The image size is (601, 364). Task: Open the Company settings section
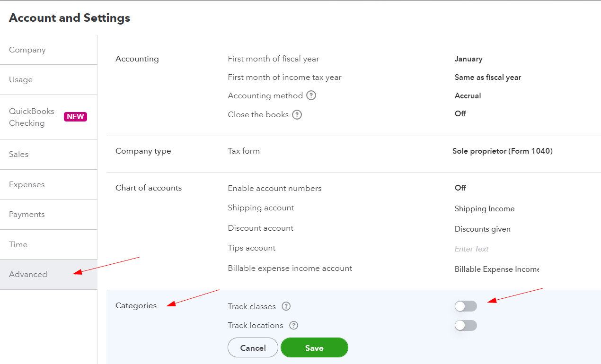(x=27, y=50)
